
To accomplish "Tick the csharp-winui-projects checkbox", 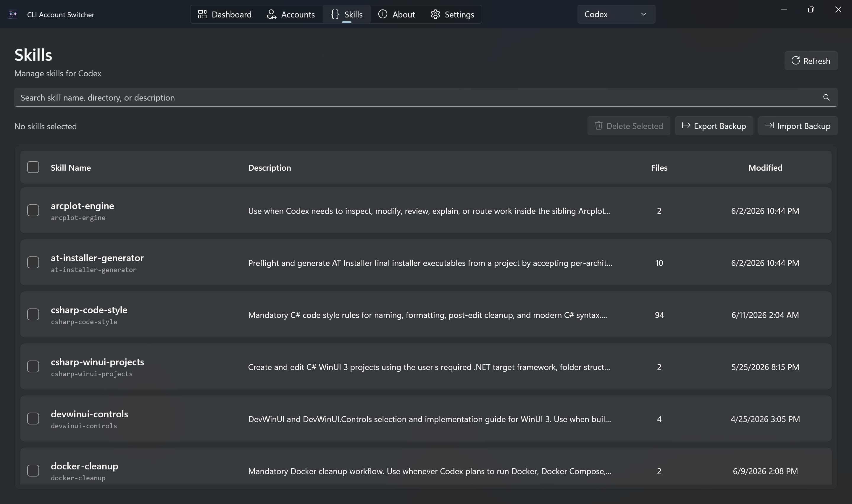I will [33, 367].
